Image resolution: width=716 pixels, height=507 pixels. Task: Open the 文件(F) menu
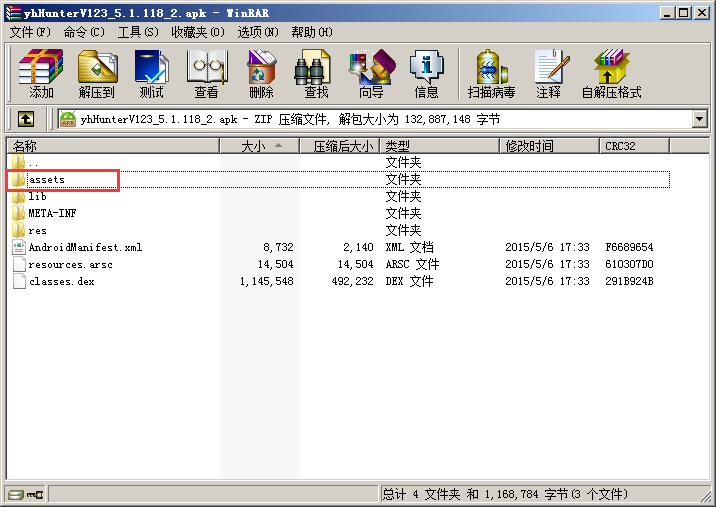(30, 32)
